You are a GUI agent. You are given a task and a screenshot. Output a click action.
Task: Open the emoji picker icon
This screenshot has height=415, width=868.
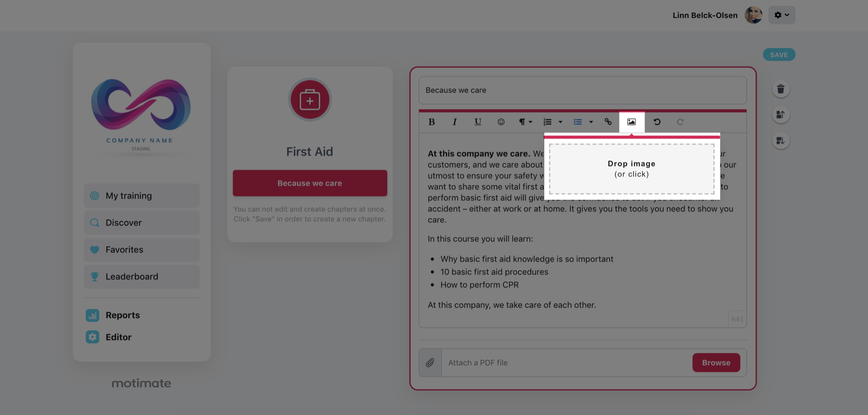coord(501,122)
